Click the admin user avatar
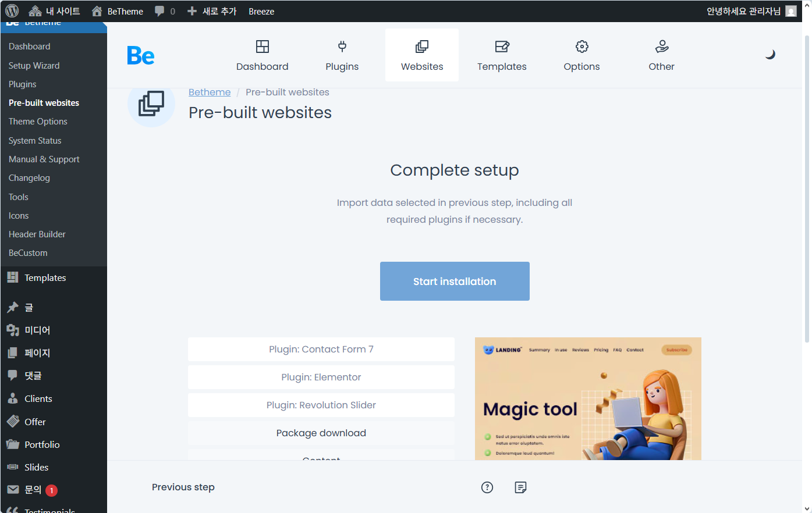The width and height of the screenshot is (812, 513). 791,11
